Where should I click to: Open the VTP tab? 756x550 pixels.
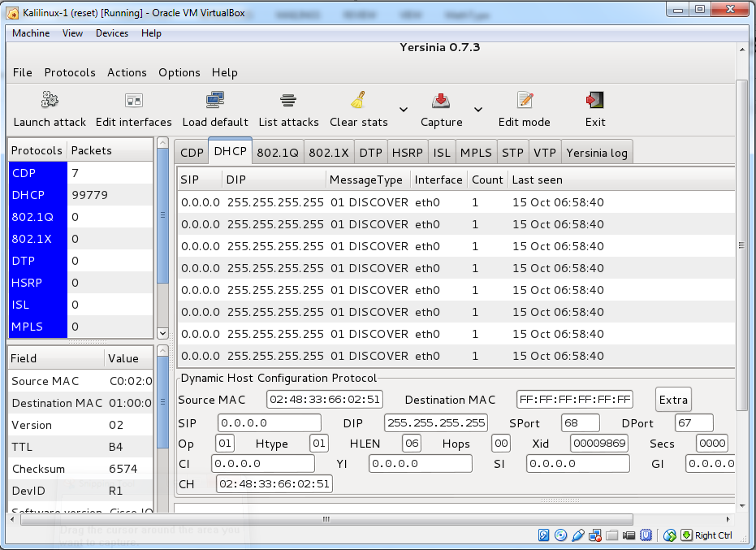point(545,153)
